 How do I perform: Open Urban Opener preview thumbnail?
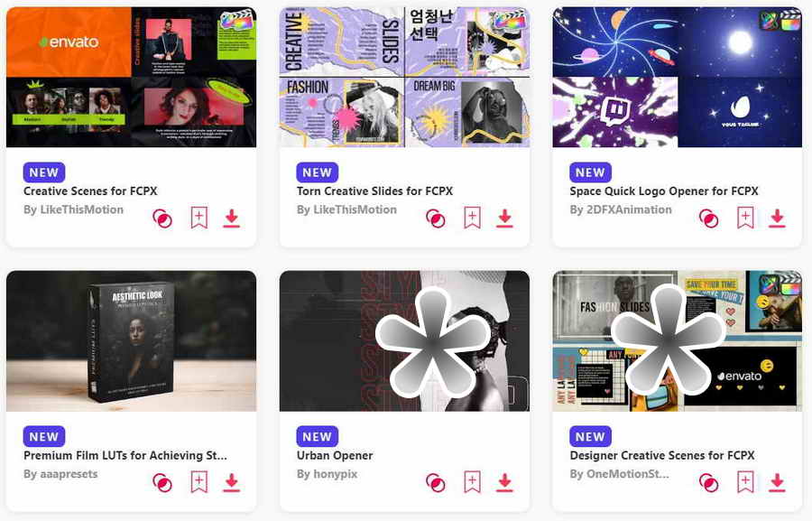pos(404,341)
